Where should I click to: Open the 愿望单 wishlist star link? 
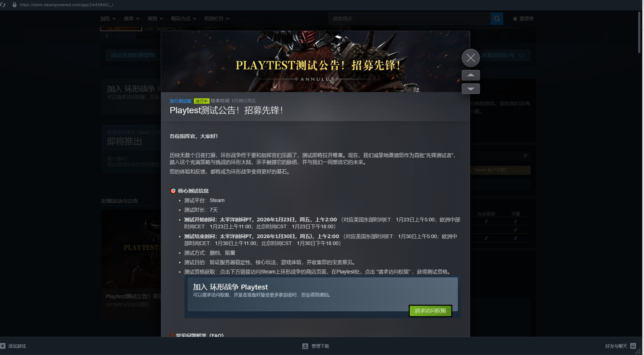(x=523, y=19)
